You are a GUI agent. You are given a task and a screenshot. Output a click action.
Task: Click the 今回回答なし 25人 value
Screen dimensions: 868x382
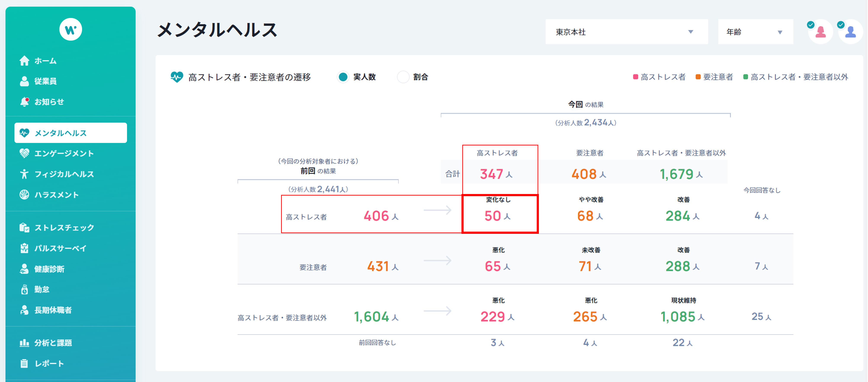point(762,316)
